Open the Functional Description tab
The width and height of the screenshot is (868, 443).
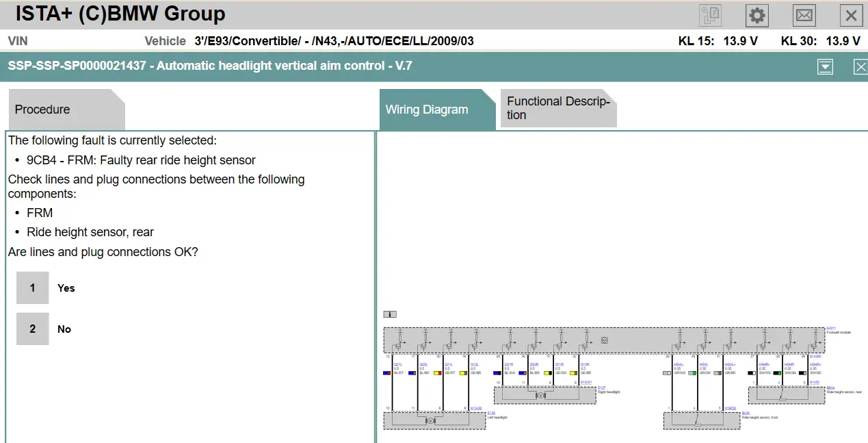557,108
